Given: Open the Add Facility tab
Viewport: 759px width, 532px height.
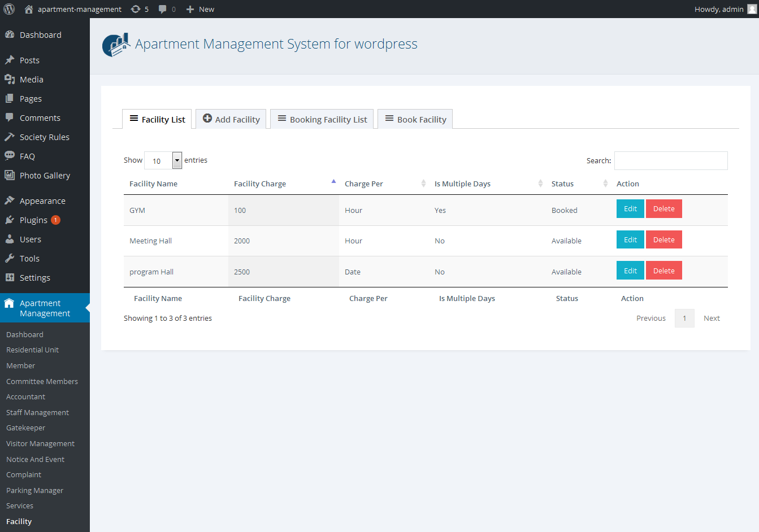Looking at the screenshot, I should [231, 119].
